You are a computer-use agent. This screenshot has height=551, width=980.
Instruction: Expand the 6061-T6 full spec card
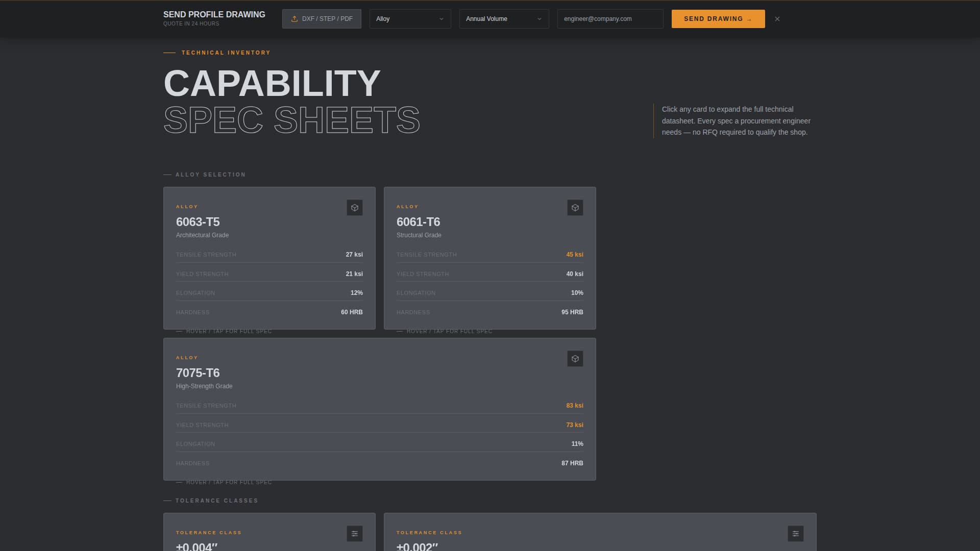coord(490,259)
